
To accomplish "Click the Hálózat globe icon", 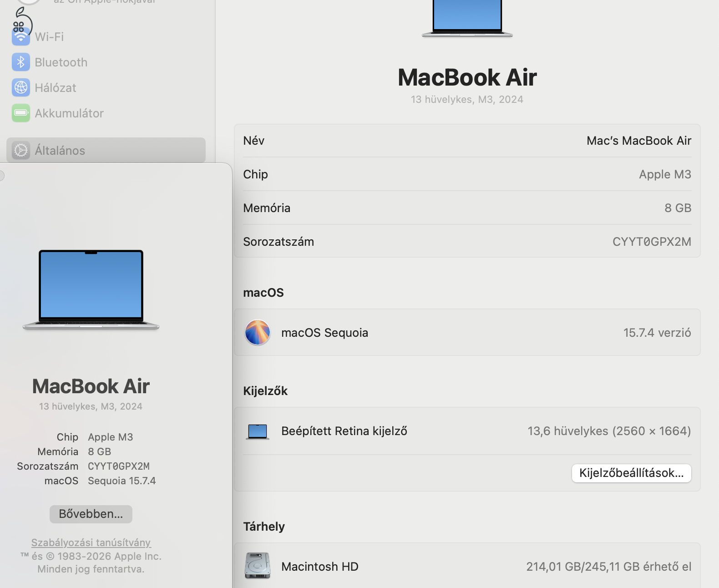I will (21, 88).
